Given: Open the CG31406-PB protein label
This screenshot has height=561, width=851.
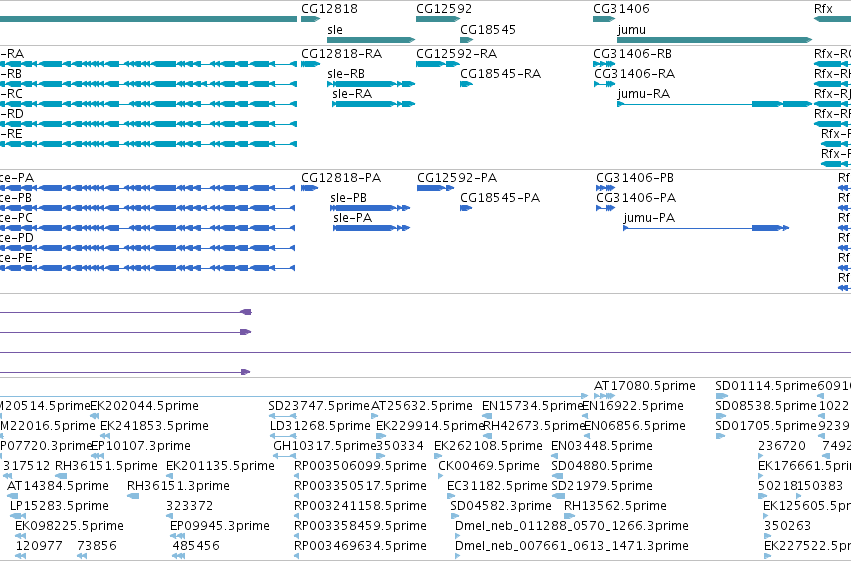Looking at the screenshot, I should point(635,178).
